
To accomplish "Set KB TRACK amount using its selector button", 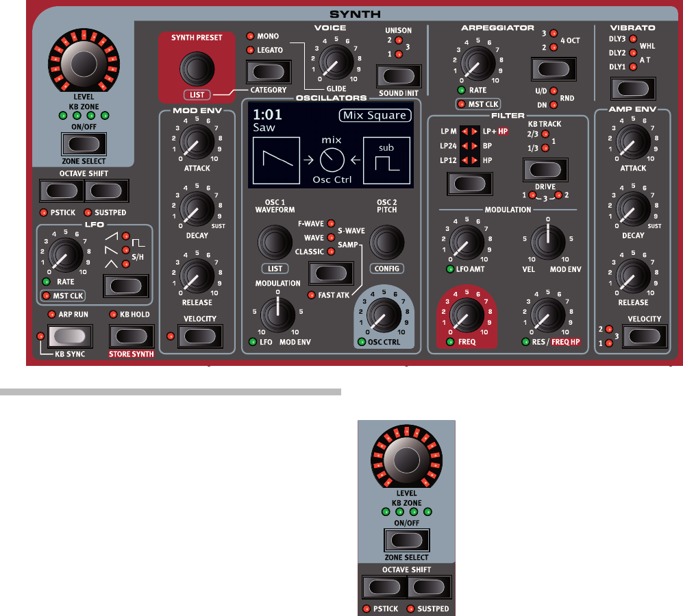I will point(545,168).
